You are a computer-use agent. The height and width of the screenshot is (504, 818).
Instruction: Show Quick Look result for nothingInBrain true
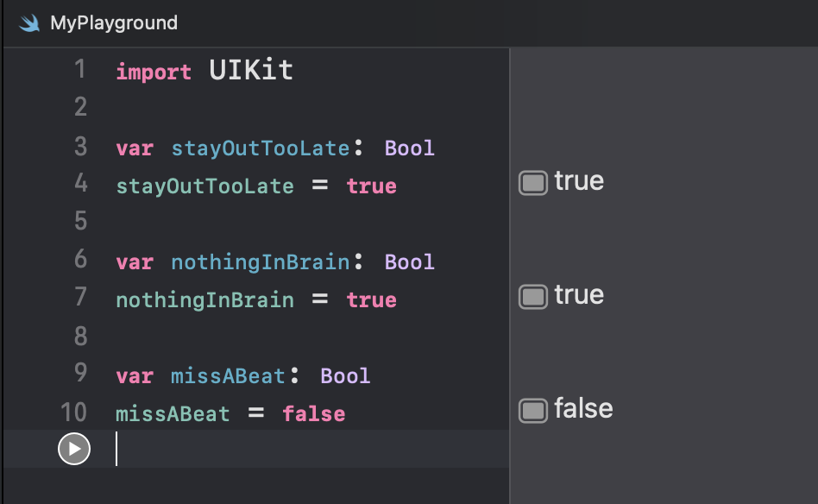(x=532, y=296)
